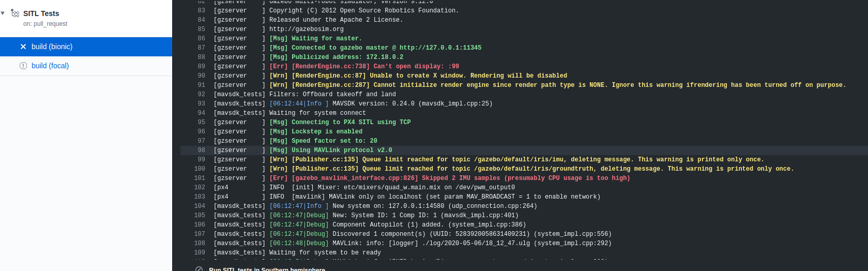Click the 'MAVLink only on localhost' px4 line

pos(524,197)
